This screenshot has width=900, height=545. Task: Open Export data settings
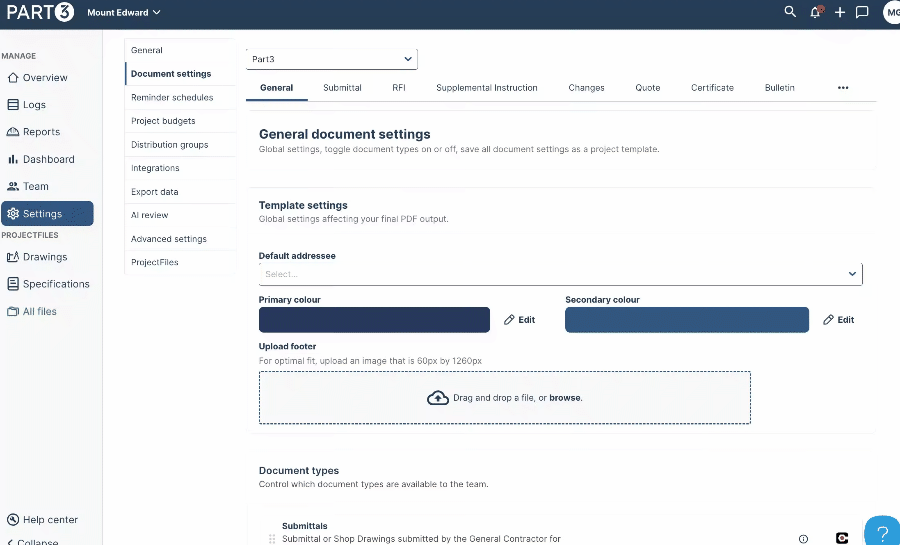coord(180,192)
